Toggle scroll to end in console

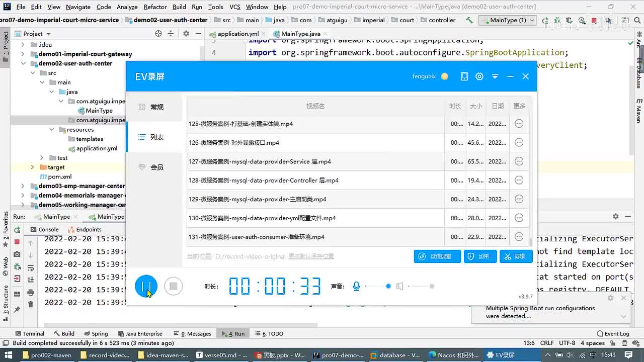click(31, 280)
